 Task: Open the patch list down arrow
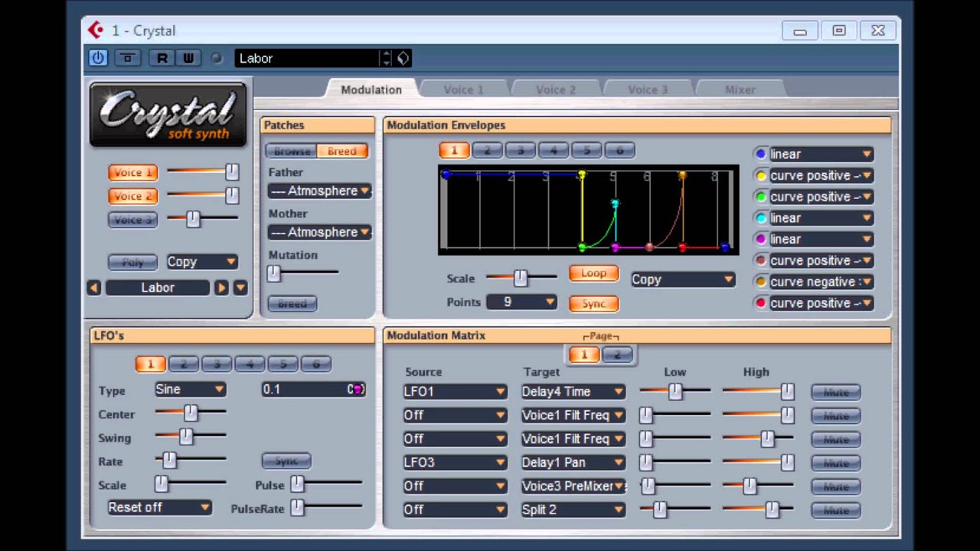click(x=240, y=288)
